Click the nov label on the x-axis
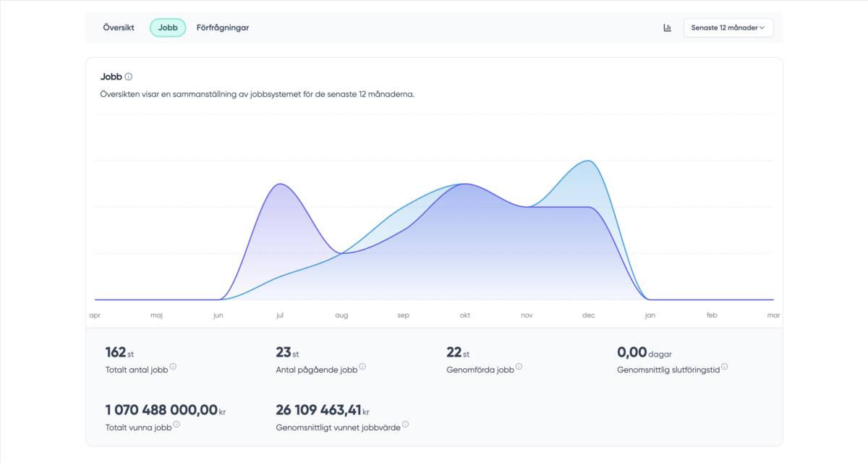868x463 pixels. (527, 315)
